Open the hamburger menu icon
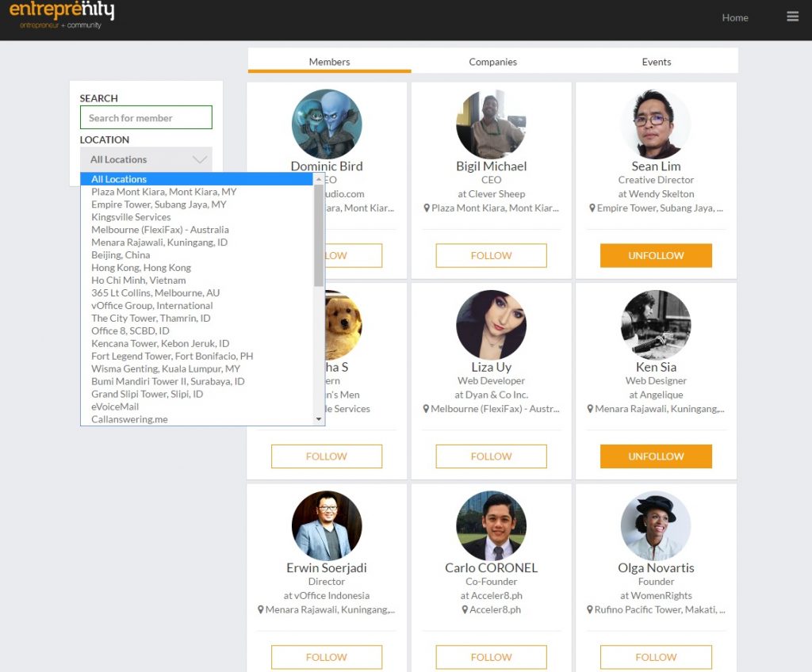This screenshot has width=812, height=672. tap(792, 17)
